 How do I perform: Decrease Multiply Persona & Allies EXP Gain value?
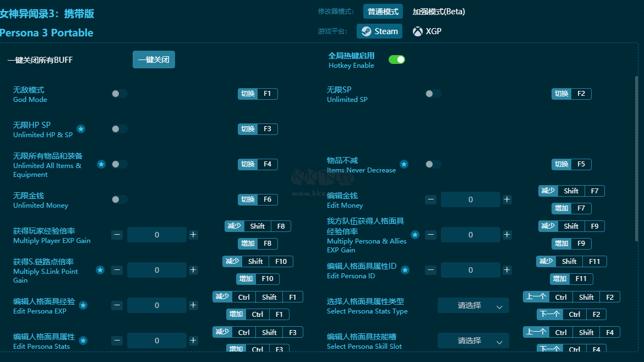tap(430, 235)
